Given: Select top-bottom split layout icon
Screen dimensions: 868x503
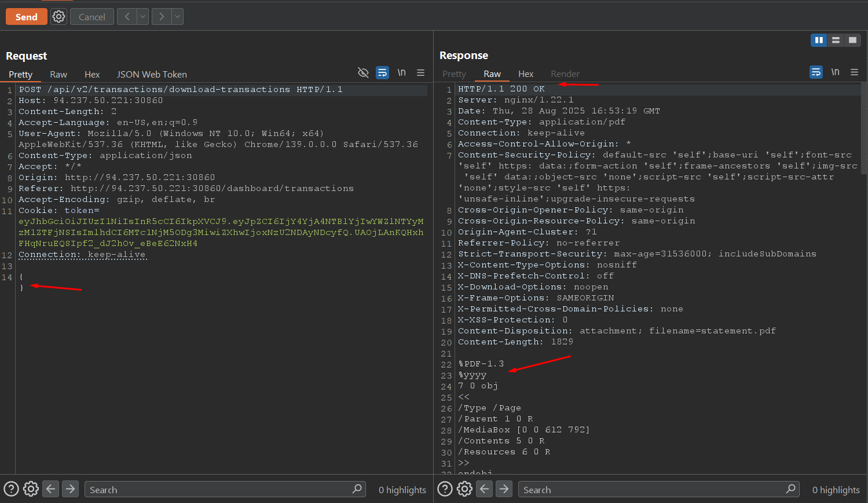Looking at the screenshot, I should tap(836, 40).
